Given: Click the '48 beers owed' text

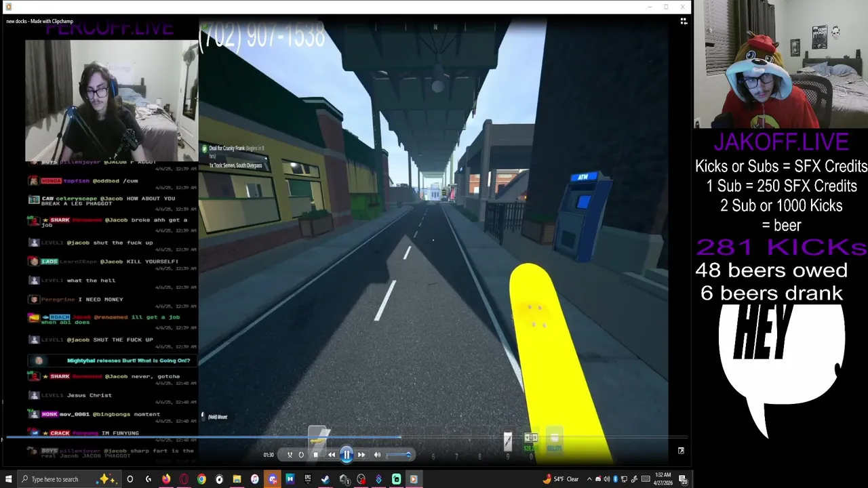Looking at the screenshot, I should (x=771, y=270).
